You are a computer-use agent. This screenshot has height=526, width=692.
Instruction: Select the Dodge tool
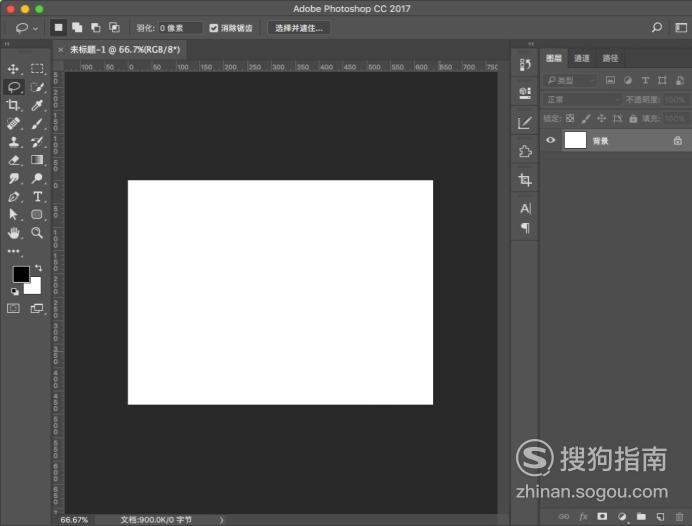pos(37,178)
